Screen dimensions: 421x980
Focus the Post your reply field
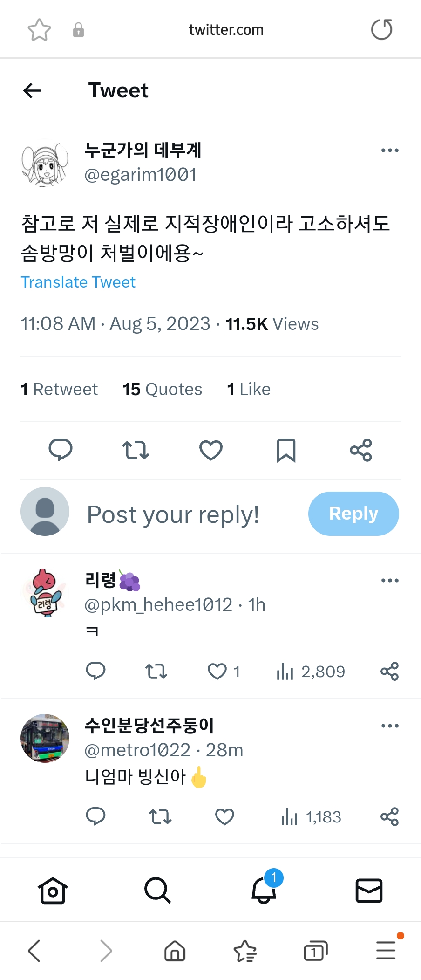173,514
